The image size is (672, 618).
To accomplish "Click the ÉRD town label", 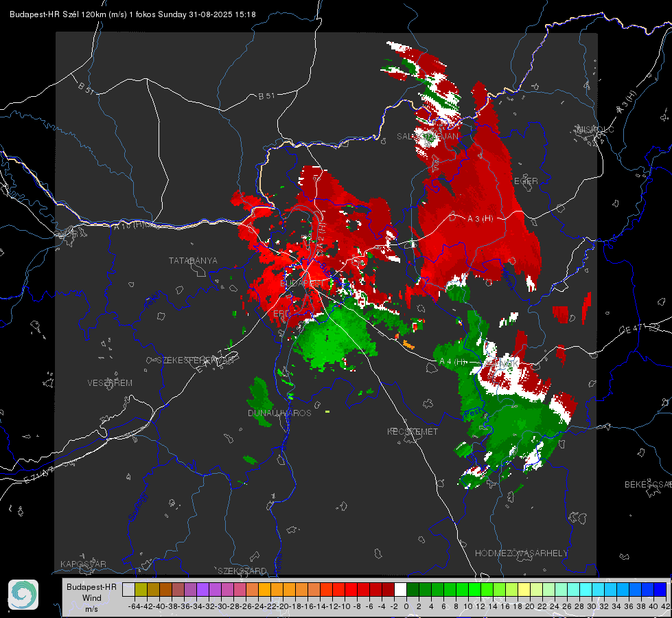I will pyautogui.click(x=281, y=314).
